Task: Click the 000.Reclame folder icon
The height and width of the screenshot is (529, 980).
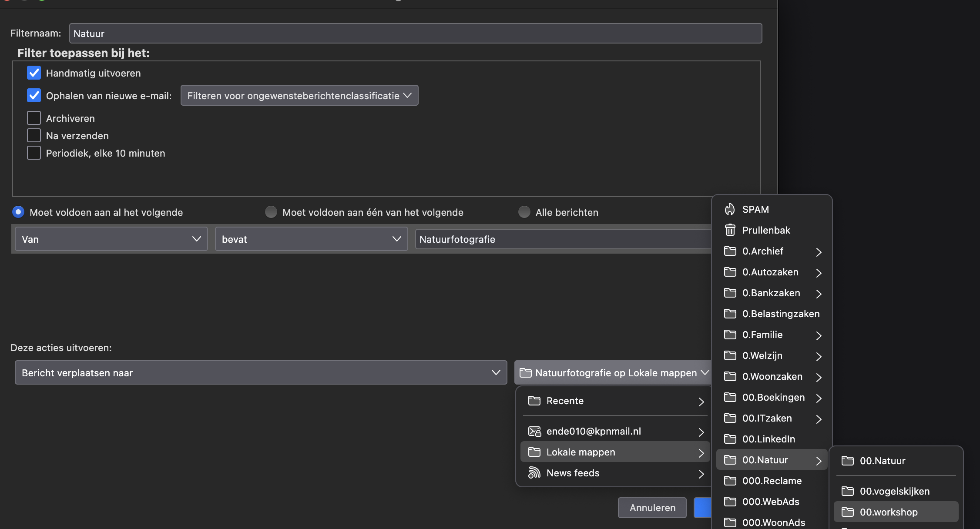Action: click(730, 481)
